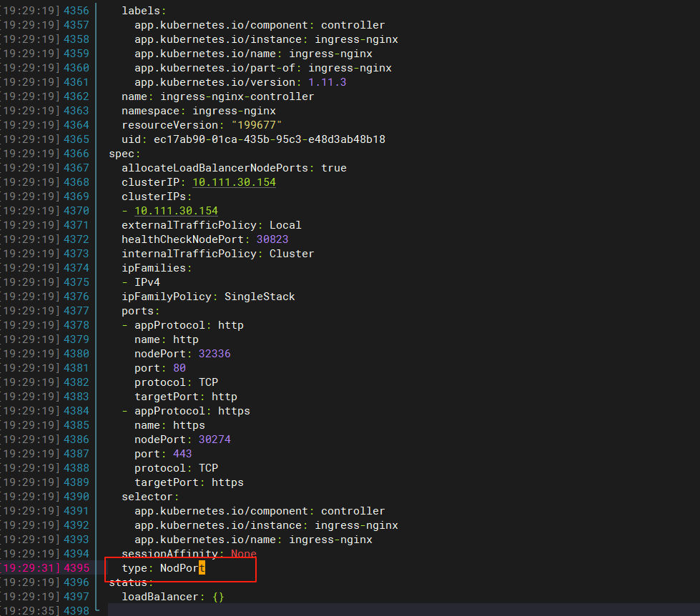Click port value 443
The image size is (700, 616).
point(182,454)
